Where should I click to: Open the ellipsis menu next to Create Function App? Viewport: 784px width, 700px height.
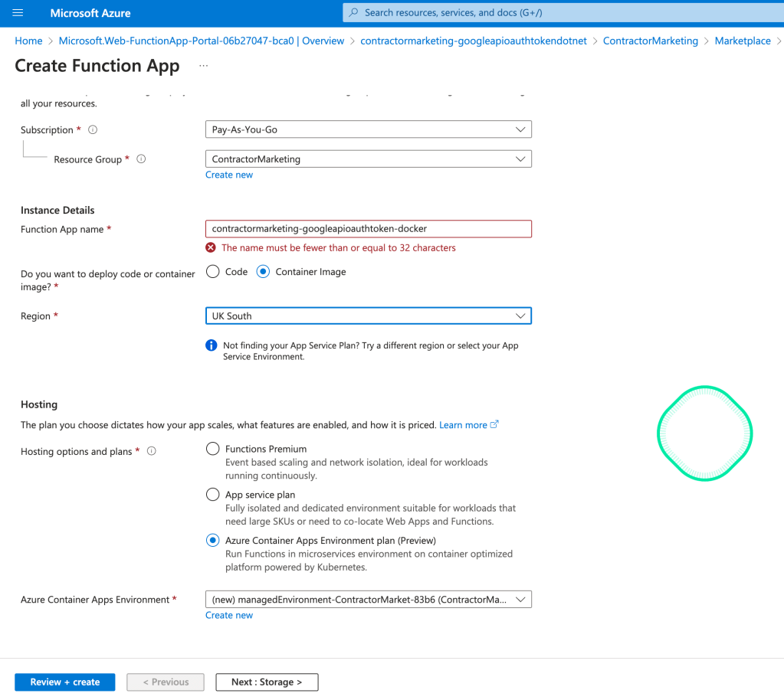[204, 66]
